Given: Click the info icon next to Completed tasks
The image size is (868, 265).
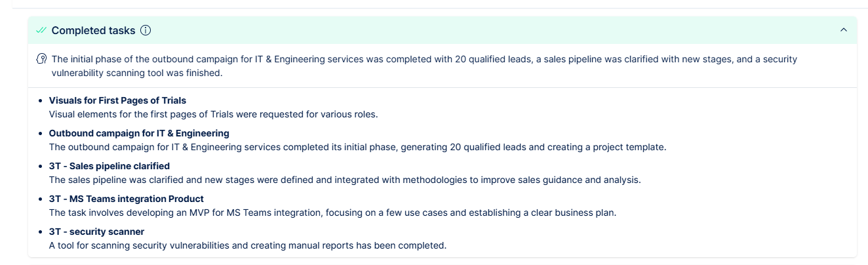Looking at the screenshot, I should (146, 30).
